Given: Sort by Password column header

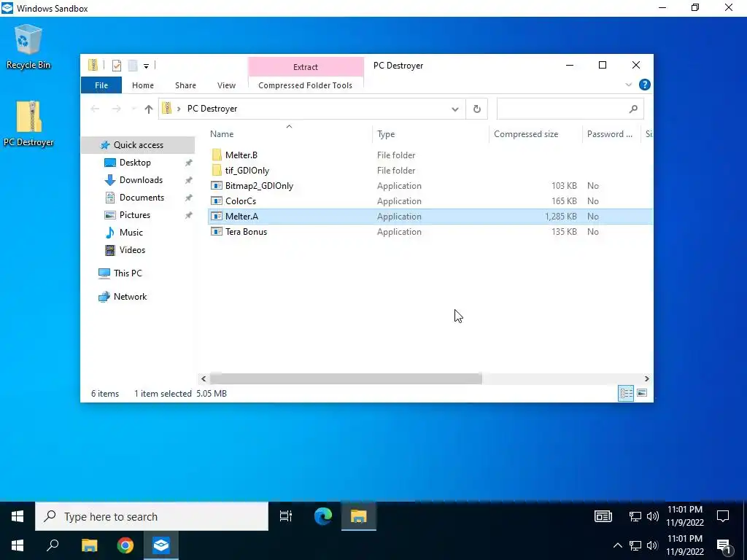Looking at the screenshot, I should coord(611,134).
